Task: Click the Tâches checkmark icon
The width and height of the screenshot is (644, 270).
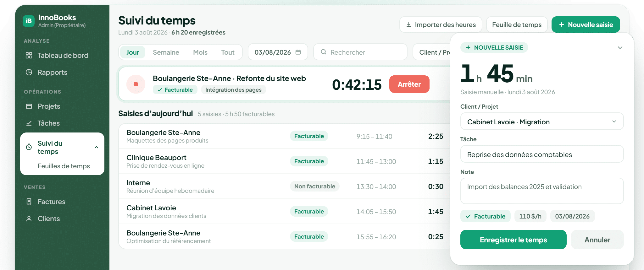Action: pyautogui.click(x=29, y=123)
